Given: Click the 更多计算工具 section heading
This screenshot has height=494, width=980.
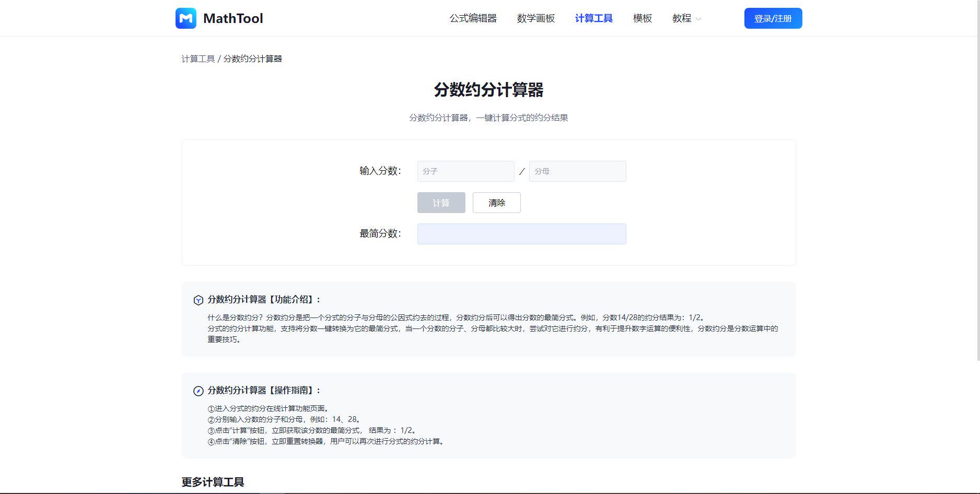Looking at the screenshot, I should tap(213, 482).
